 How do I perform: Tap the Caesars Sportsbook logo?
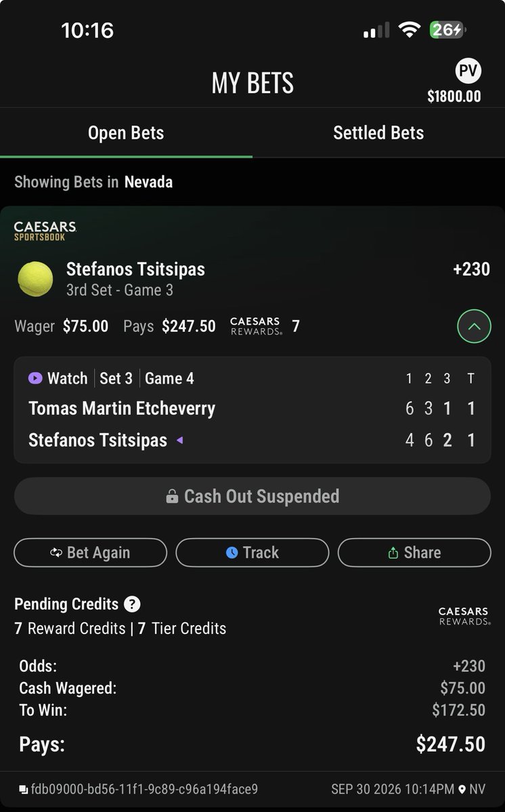(x=45, y=230)
